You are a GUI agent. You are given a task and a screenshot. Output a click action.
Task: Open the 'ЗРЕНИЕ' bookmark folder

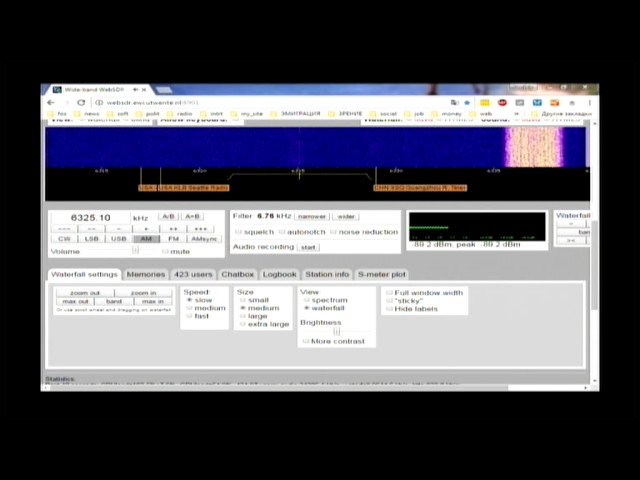[346, 114]
